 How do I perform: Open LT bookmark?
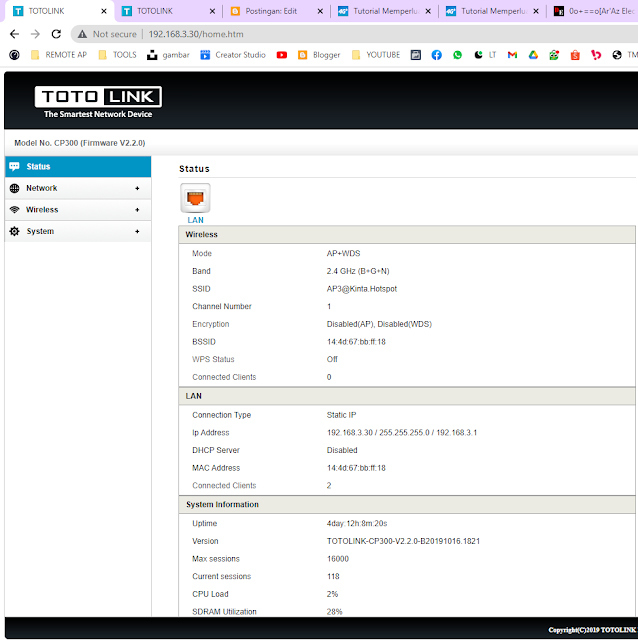[x=485, y=55]
